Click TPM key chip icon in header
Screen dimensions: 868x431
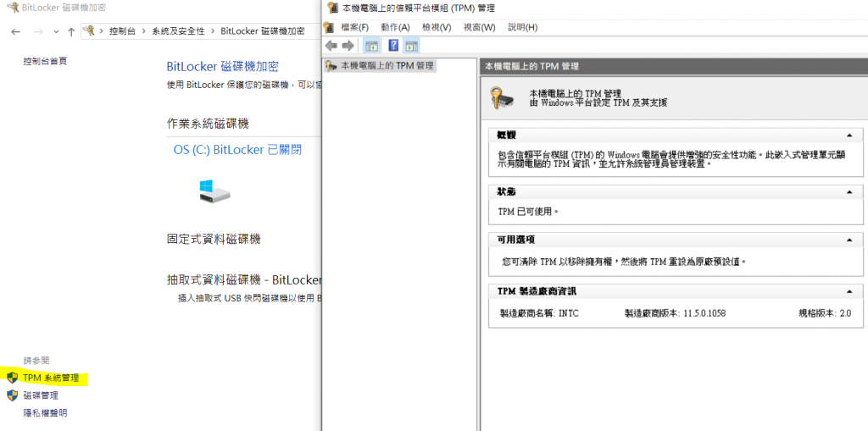[504, 97]
